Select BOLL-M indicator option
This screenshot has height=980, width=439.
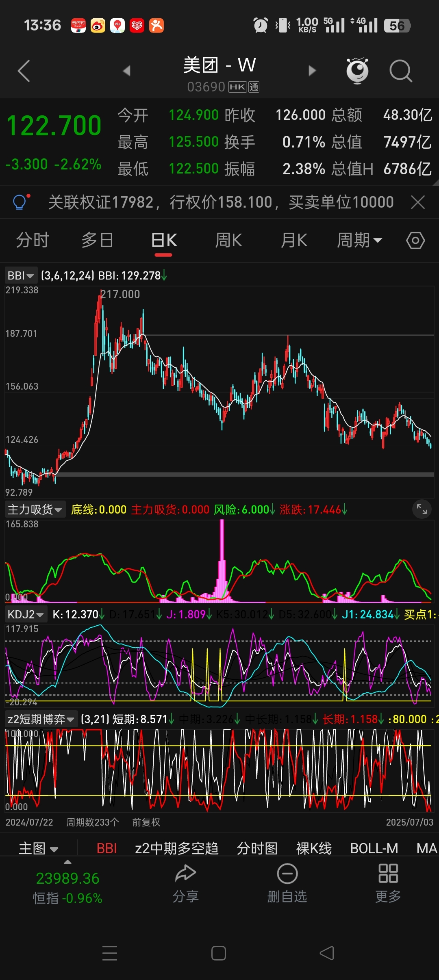tap(374, 848)
